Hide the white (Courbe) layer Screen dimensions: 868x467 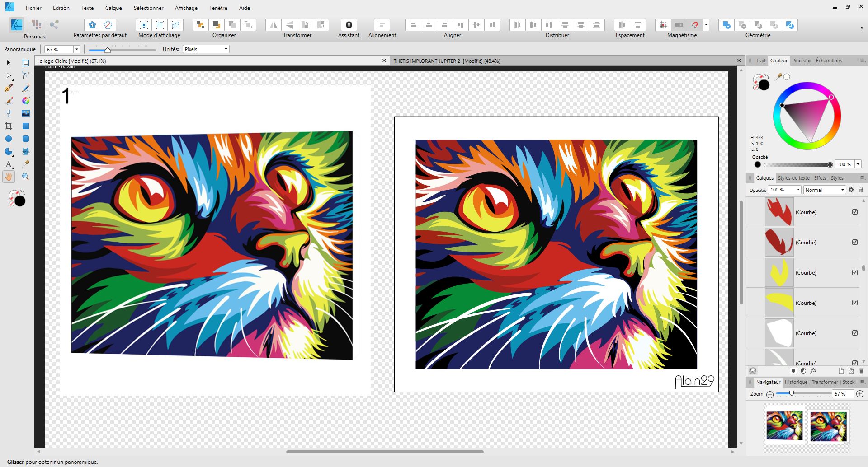click(x=855, y=333)
